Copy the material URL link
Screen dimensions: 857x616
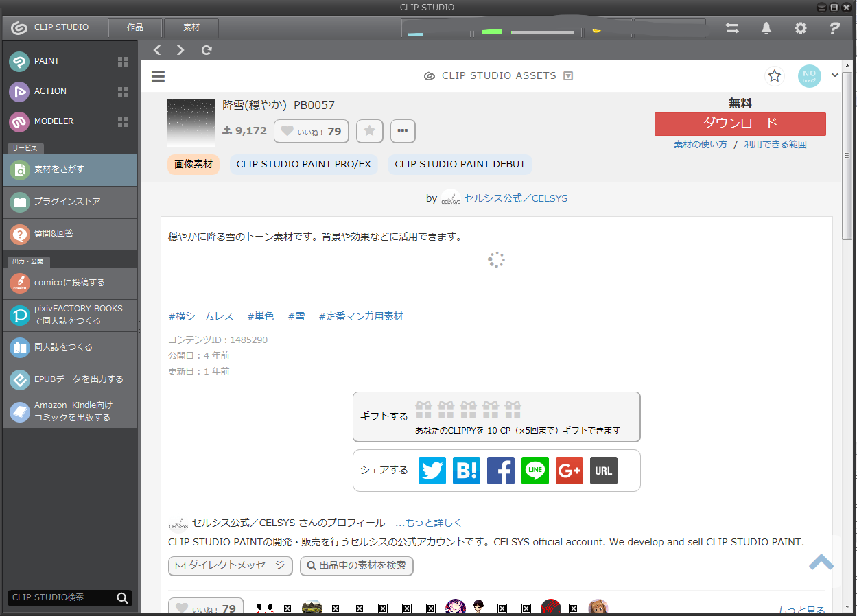pos(604,471)
